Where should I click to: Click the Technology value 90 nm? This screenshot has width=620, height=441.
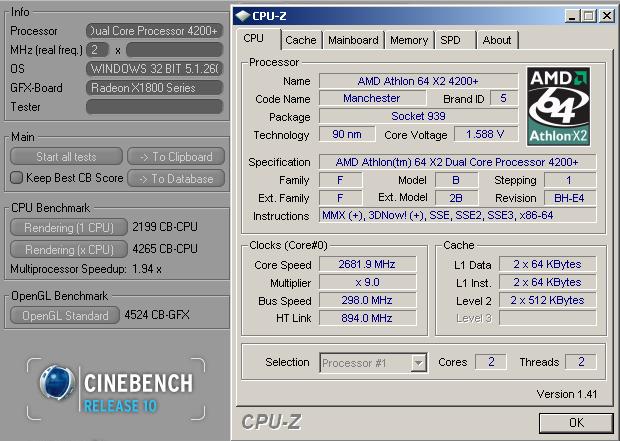point(347,134)
